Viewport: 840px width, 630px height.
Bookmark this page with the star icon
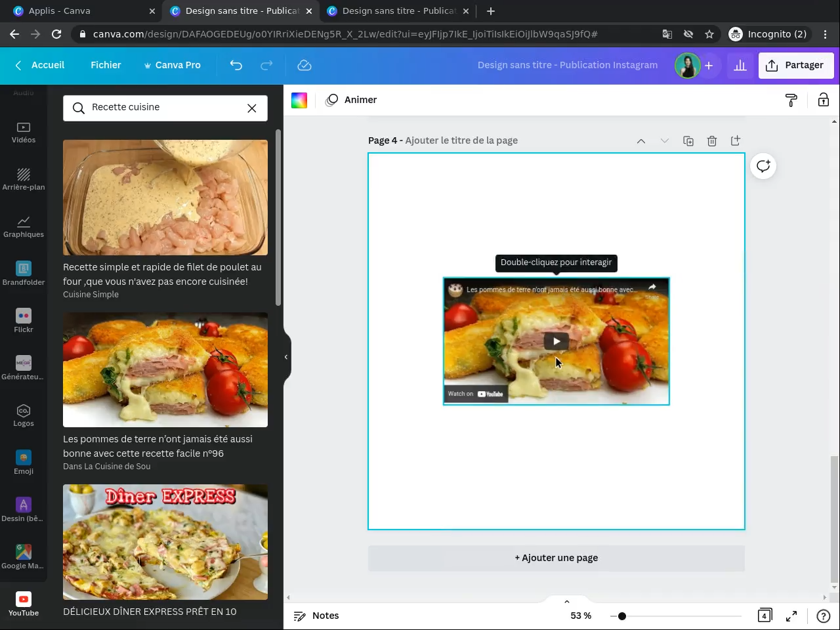pyautogui.click(x=709, y=34)
